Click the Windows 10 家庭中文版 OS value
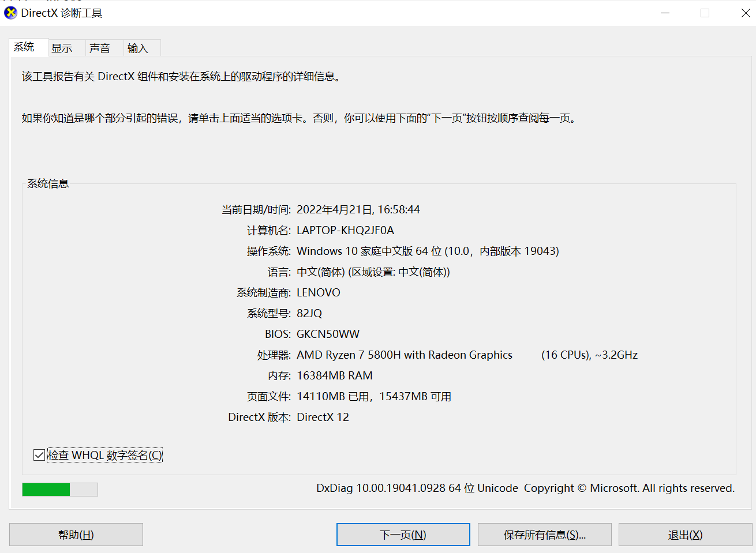The width and height of the screenshot is (756, 553). tap(428, 251)
